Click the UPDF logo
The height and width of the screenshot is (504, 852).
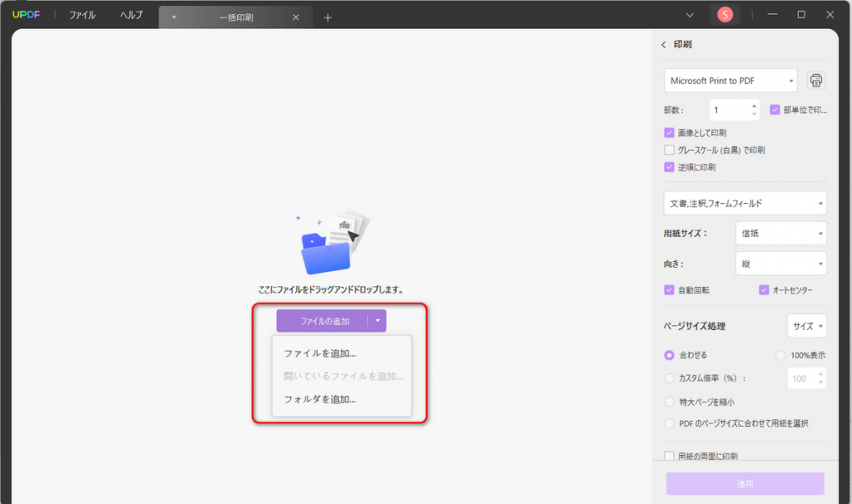click(26, 15)
